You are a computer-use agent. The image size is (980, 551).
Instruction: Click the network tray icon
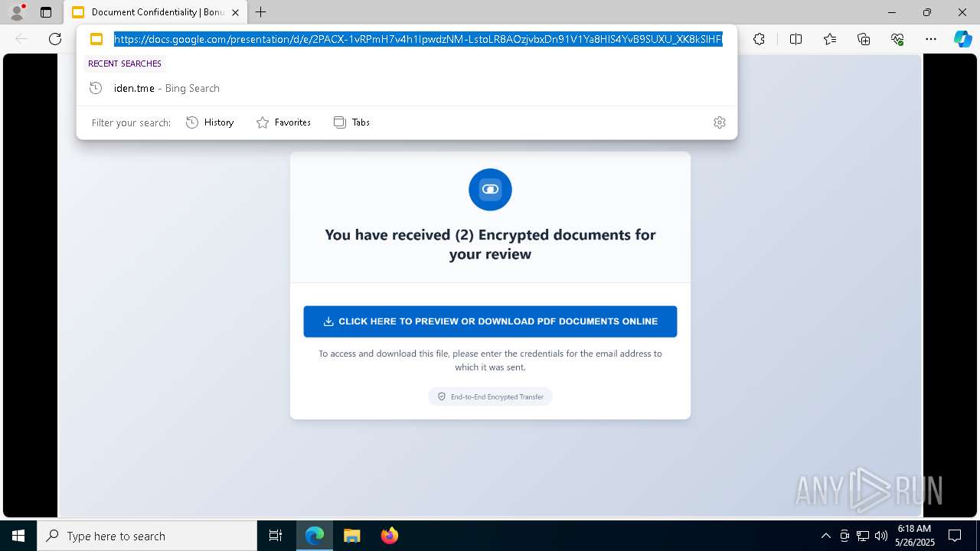coord(863,536)
